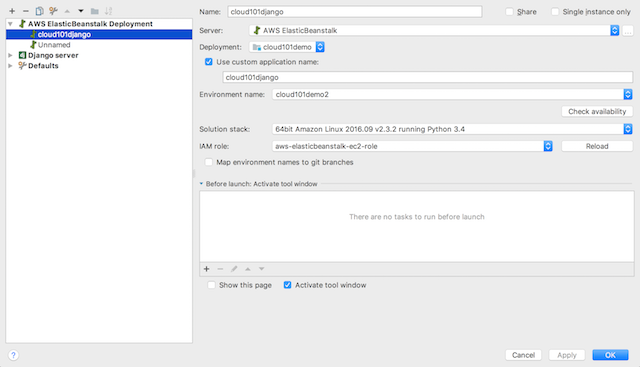Create new folder icon in toolbar
This screenshot has height=367, width=640.
click(x=95, y=11)
